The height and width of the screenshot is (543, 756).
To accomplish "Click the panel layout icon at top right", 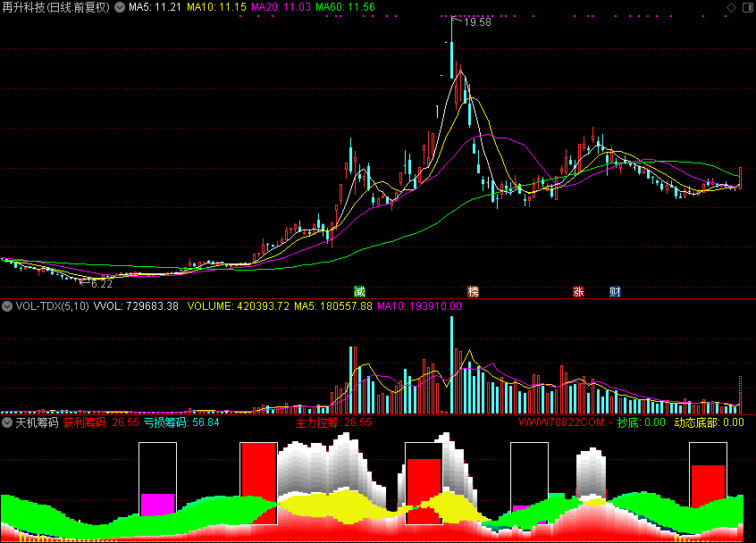I will pyautogui.click(x=748, y=7).
